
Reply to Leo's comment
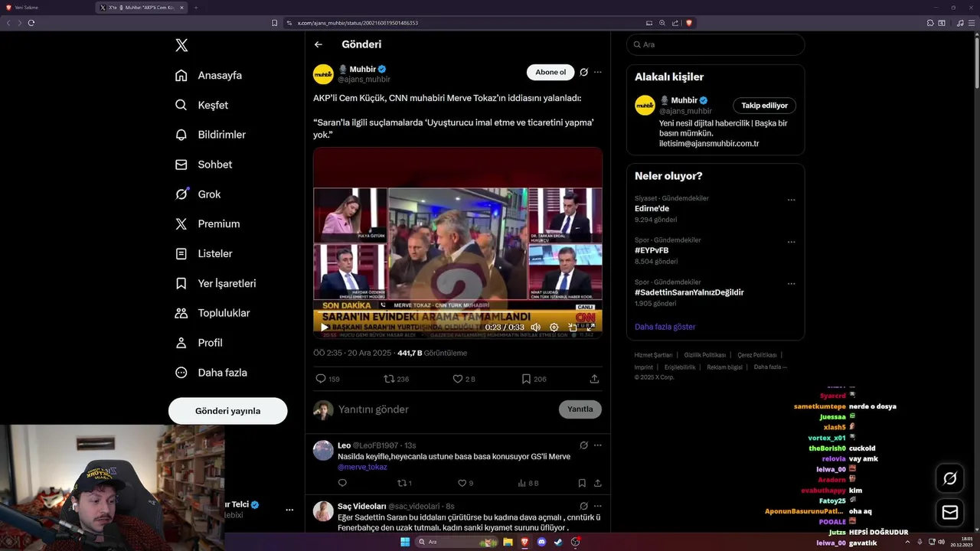coord(342,484)
